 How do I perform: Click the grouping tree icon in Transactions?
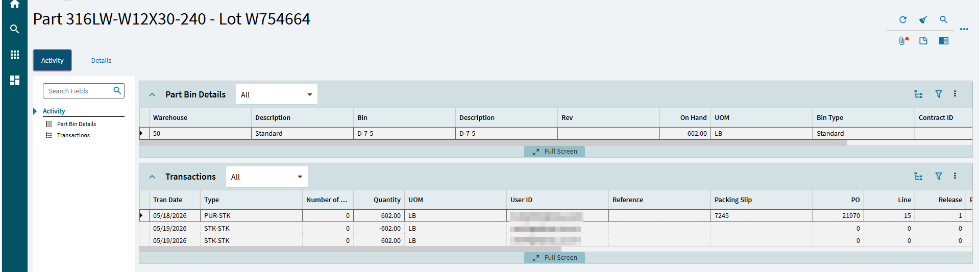[x=918, y=176]
